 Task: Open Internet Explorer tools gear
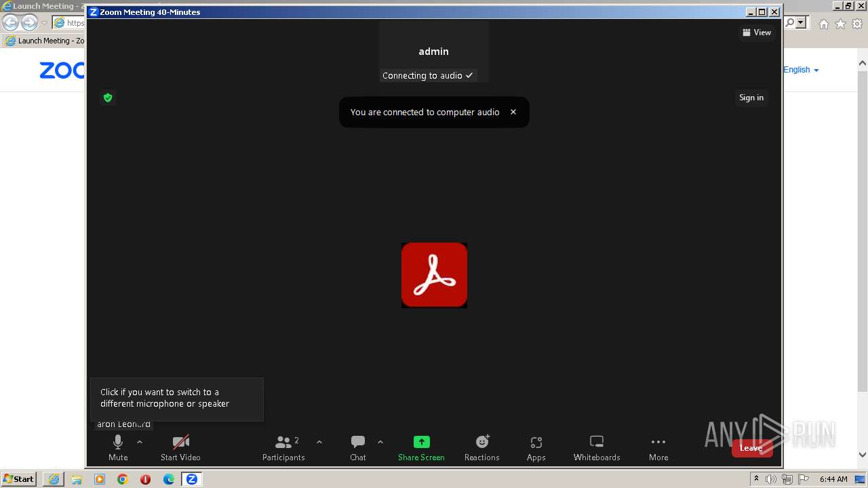857,24
